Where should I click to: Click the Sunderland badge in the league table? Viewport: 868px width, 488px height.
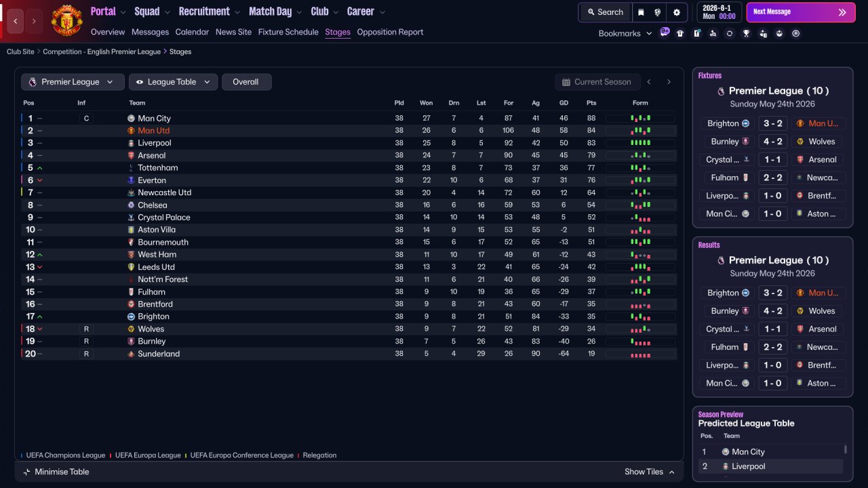[x=131, y=354]
